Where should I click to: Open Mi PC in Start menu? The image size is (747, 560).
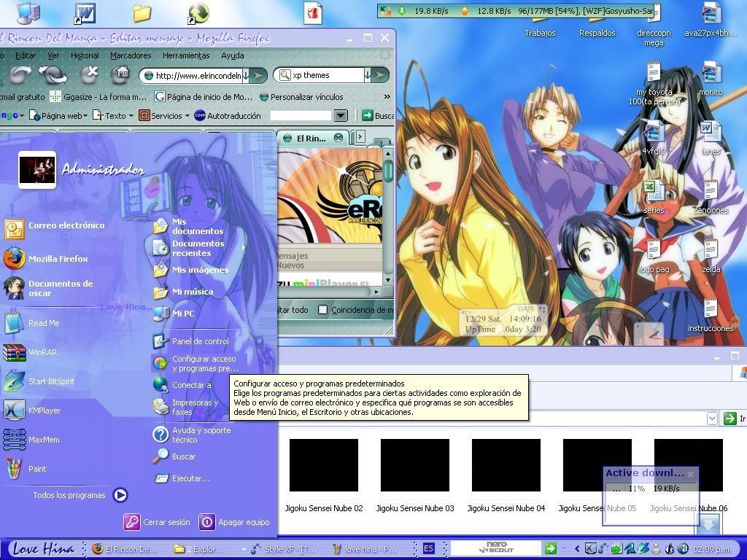click(x=174, y=314)
